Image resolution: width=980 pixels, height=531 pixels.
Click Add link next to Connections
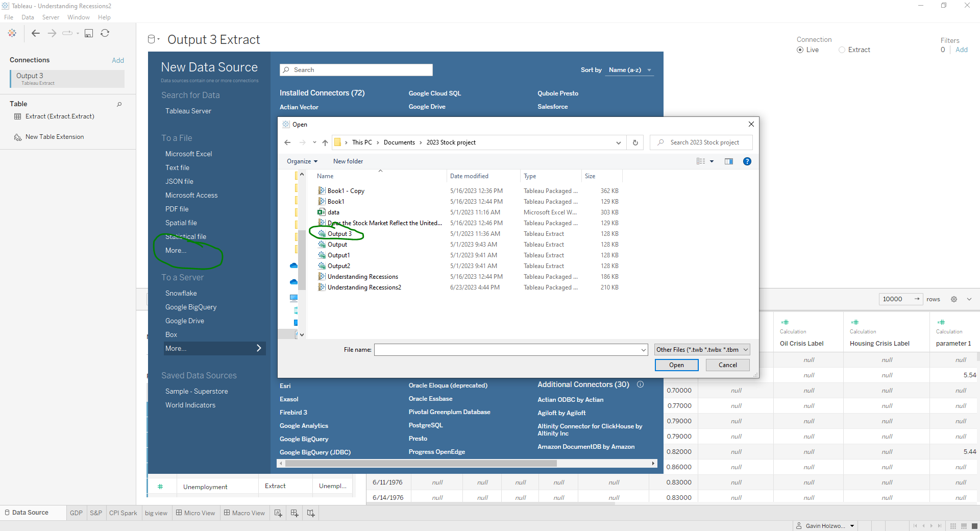(x=118, y=60)
